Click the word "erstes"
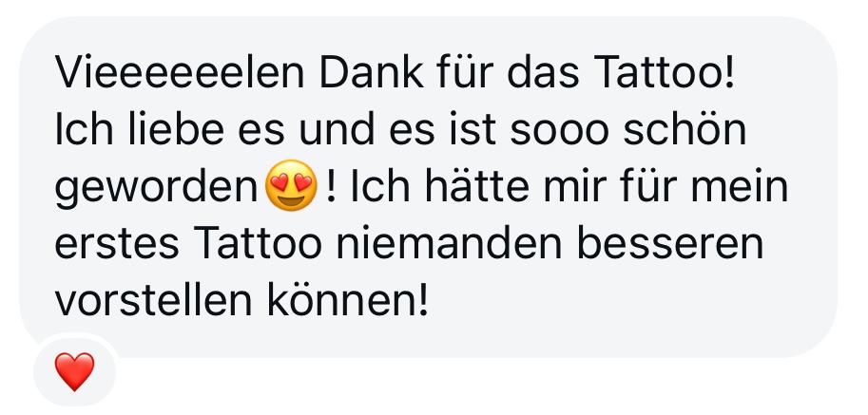The width and height of the screenshot is (868, 415). [117, 245]
